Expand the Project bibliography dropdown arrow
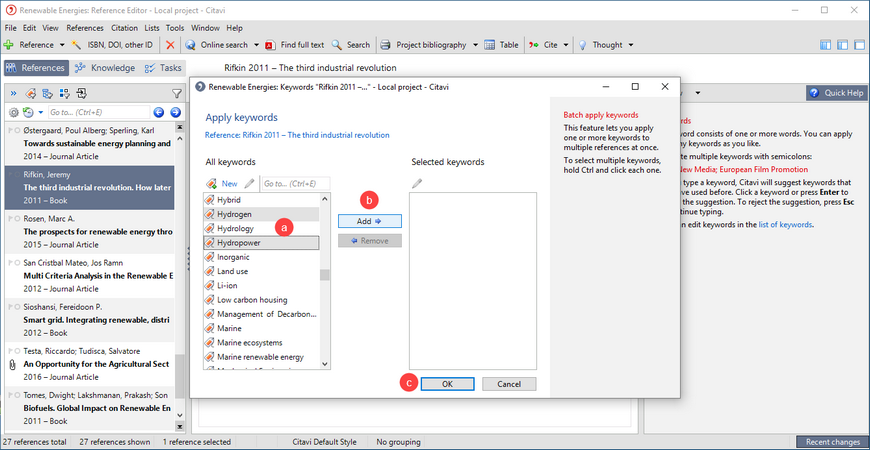The image size is (870, 450). pos(476,45)
